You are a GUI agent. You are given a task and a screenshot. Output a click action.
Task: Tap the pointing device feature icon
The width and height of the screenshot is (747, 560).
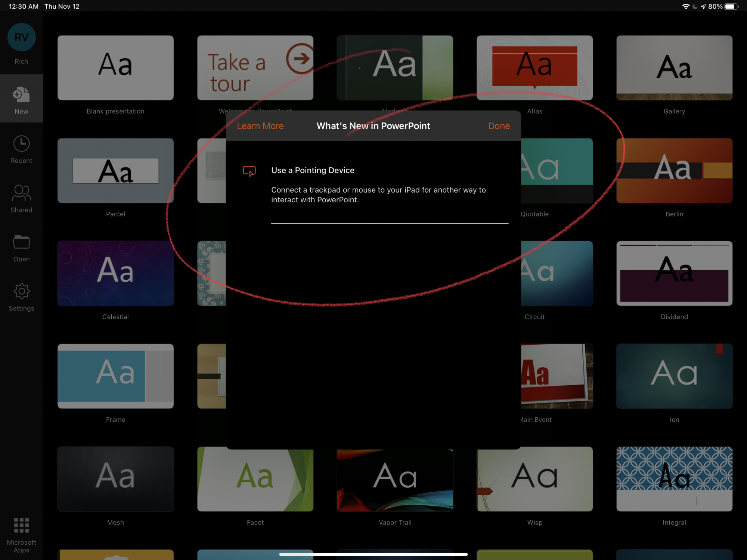pyautogui.click(x=249, y=171)
